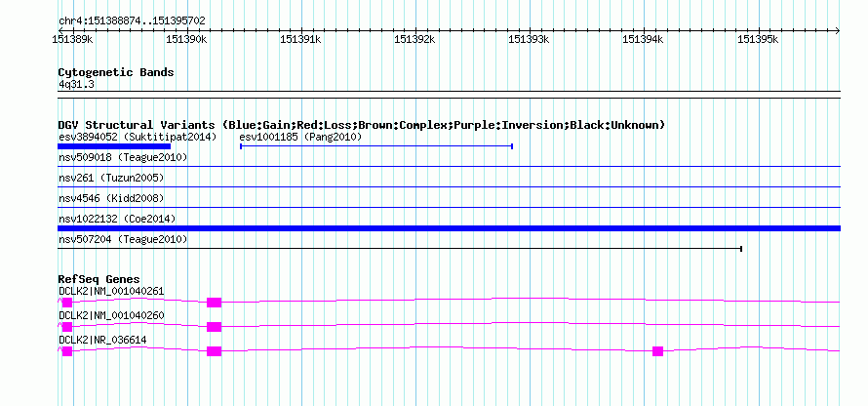Image resolution: width=868 pixels, height=406 pixels.
Task: Open the DCLK2|NM_001040260 transcript label
Action: click(x=111, y=315)
